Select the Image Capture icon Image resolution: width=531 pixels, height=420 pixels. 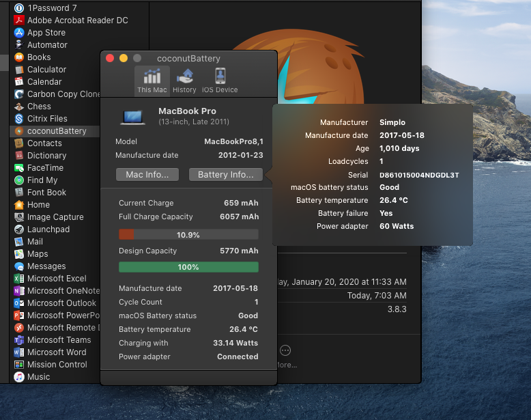click(x=19, y=217)
